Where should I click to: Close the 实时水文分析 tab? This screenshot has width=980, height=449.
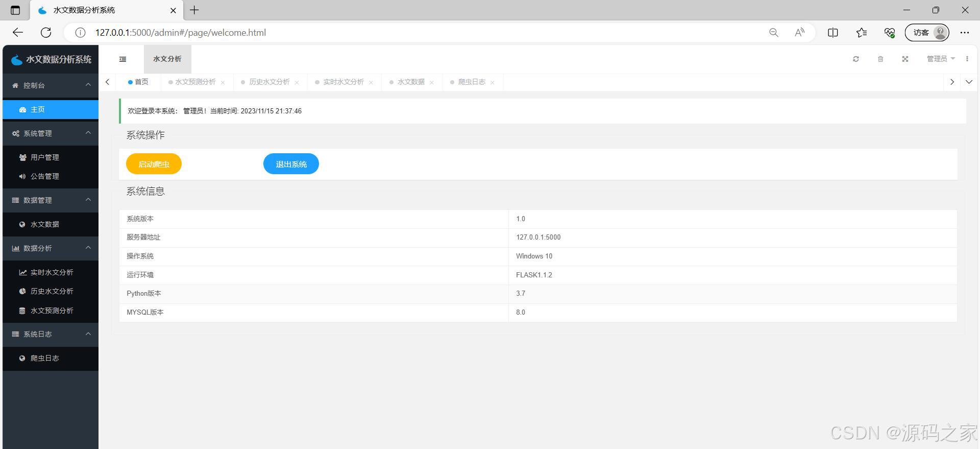coord(371,82)
